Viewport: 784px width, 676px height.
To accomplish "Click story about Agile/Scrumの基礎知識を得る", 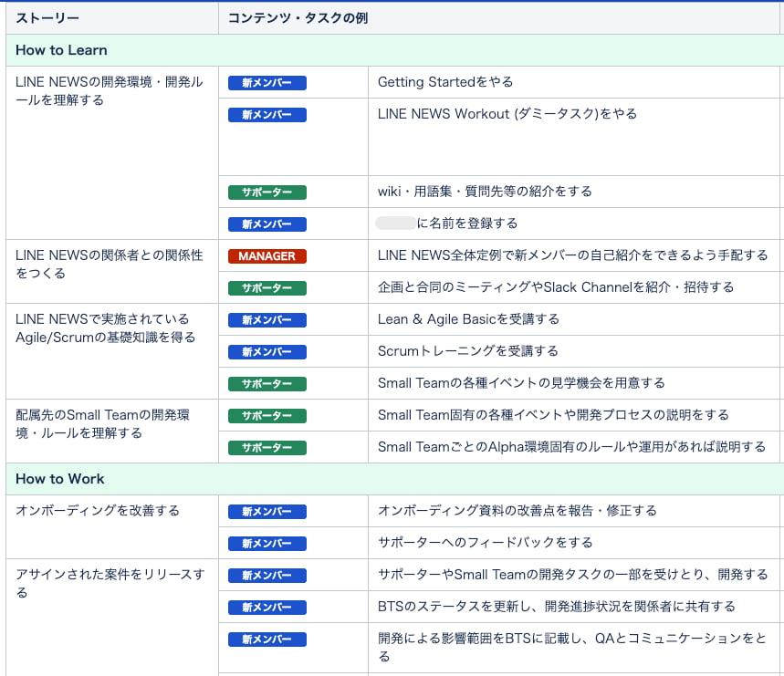I will [106, 328].
